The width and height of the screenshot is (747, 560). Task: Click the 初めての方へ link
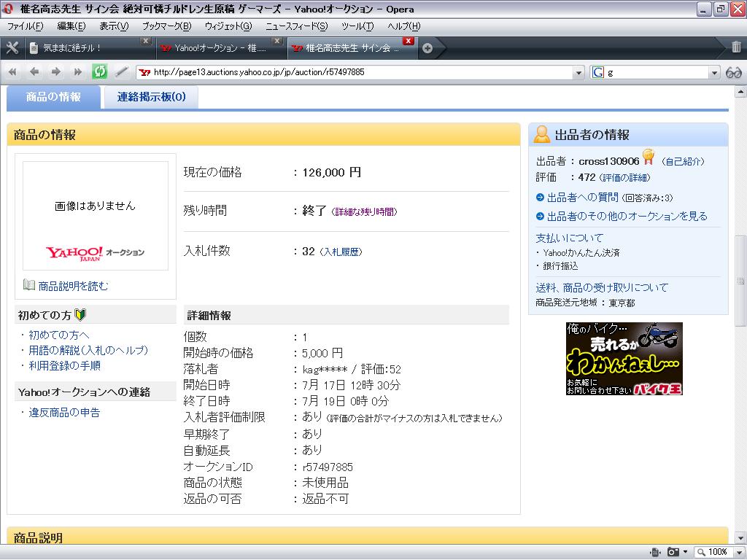(x=58, y=335)
